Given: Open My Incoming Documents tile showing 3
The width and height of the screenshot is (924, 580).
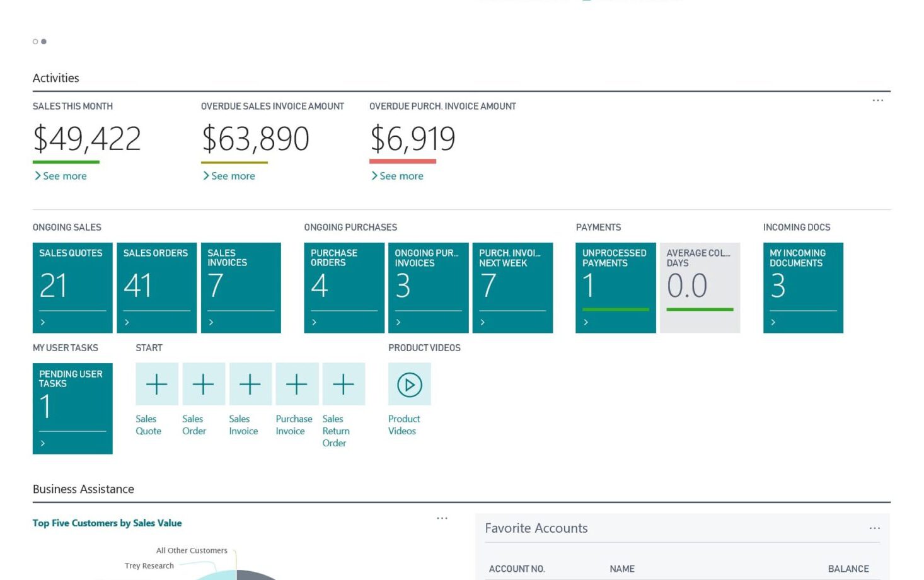Looking at the screenshot, I should pos(803,287).
